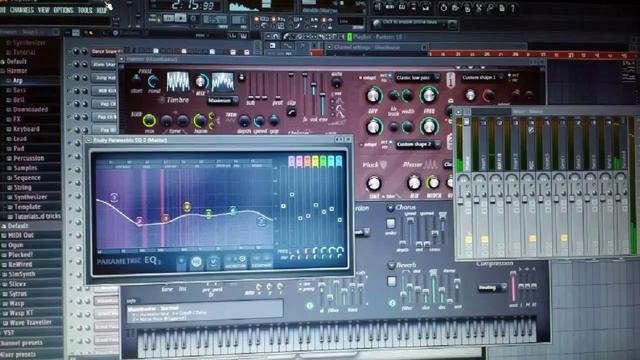This screenshot has height=360, width=640.
Task: Open the VIEW menu
Action: 43,10
